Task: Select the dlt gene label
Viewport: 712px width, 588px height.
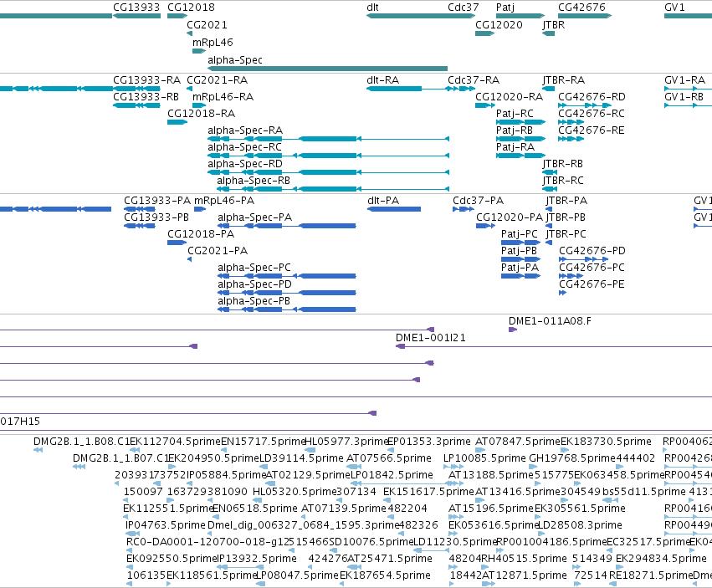Action: (x=372, y=8)
